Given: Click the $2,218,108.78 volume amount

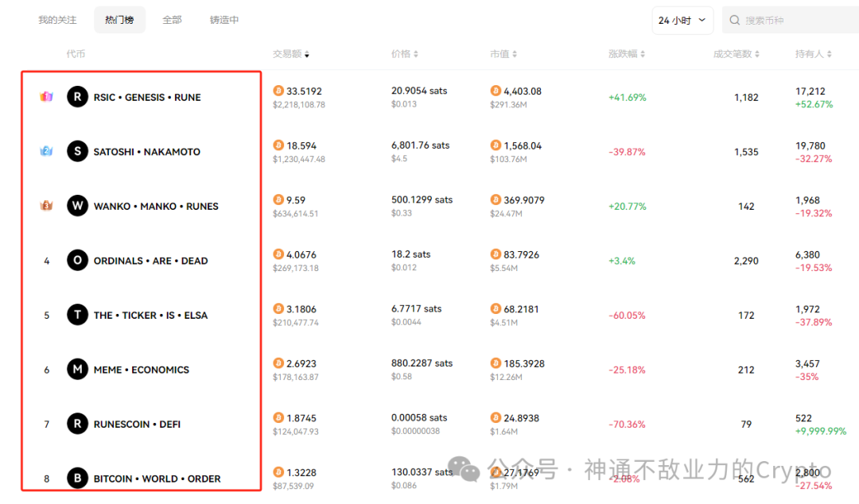Looking at the screenshot, I should click(x=299, y=104).
